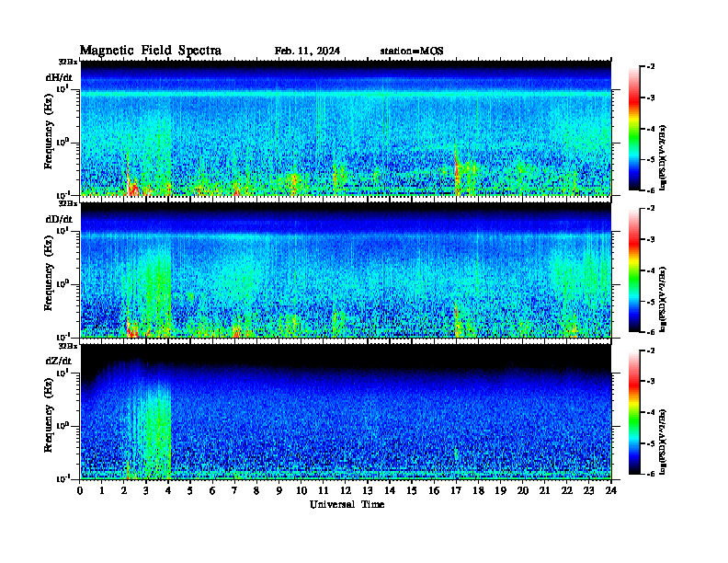Click hour tick label 22 on time axis

pos(567,490)
